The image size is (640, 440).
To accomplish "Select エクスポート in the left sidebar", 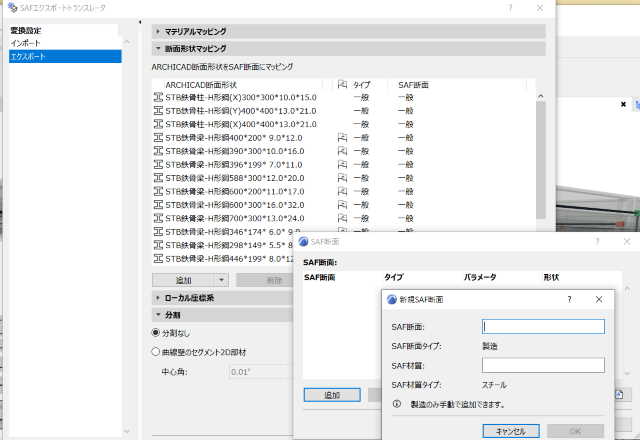I will coord(65,56).
